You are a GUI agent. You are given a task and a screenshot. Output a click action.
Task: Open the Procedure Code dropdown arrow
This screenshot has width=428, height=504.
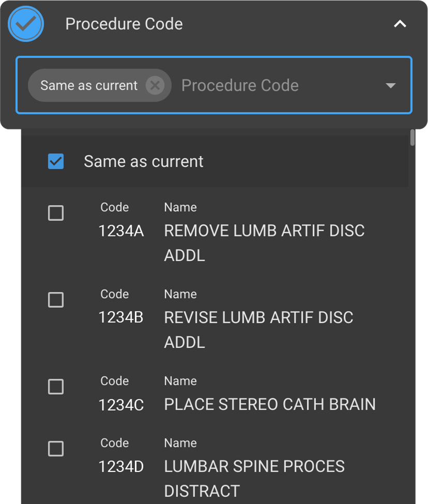(391, 85)
